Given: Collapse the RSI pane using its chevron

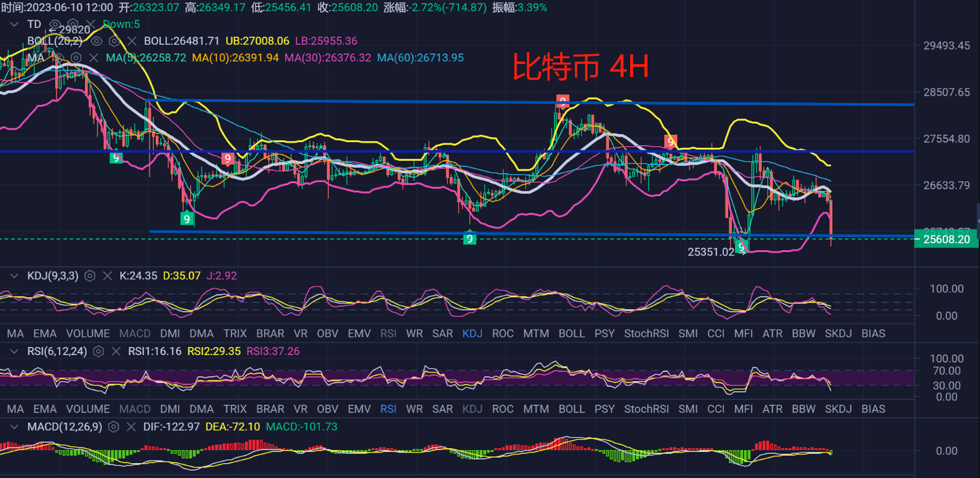Looking at the screenshot, I should [14, 351].
